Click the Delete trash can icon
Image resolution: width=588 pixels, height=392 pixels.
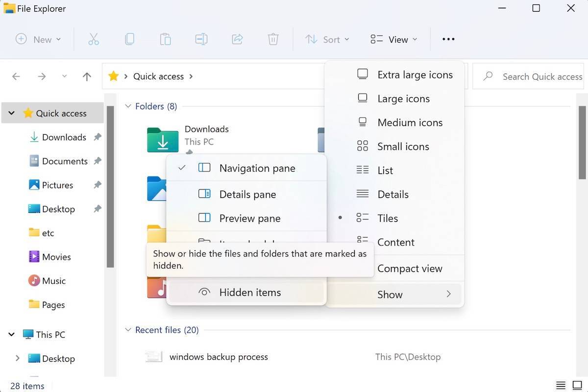click(273, 39)
